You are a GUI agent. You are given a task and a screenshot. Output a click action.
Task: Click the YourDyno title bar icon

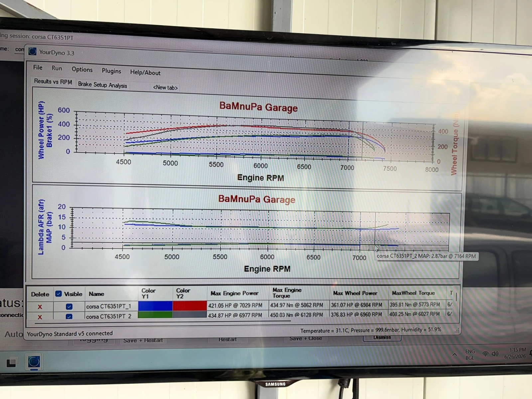coord(32,52)
